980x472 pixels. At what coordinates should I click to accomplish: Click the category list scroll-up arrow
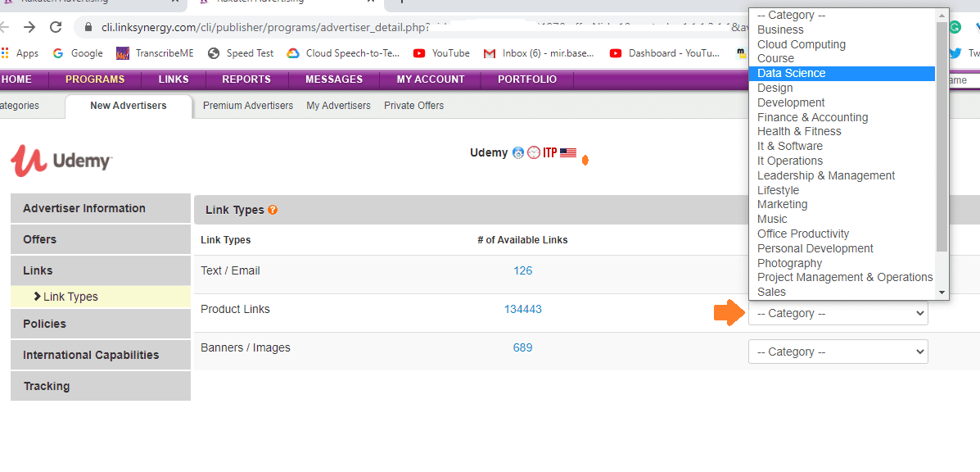tap(942, 15)
